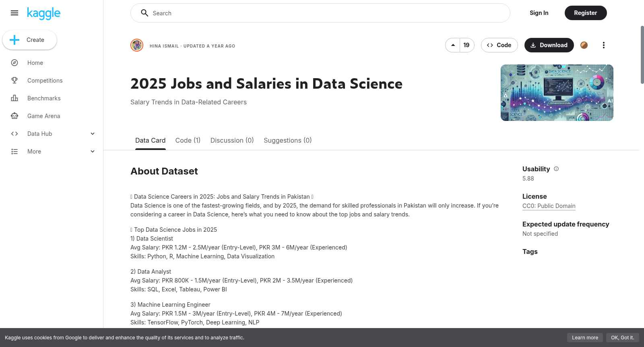The image size is (644, 347).
Task: Switch to the Code (1) tab
Action: [188, 140]
